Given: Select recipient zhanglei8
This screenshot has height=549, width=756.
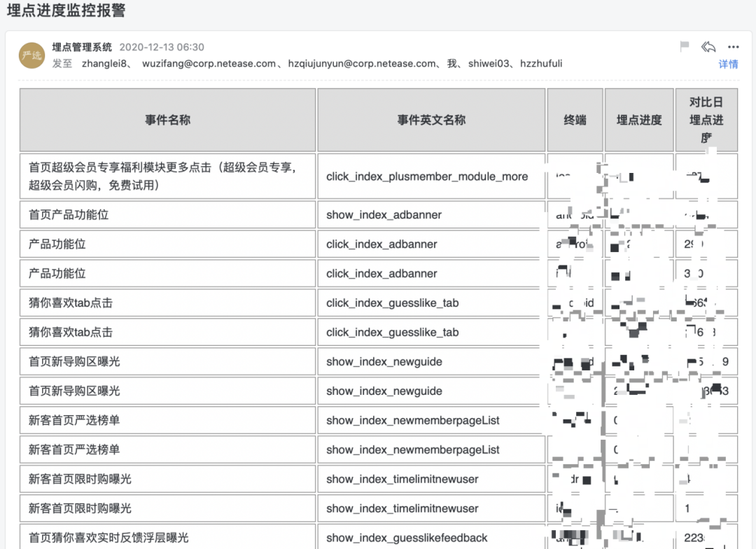Looking at the screenshot, I should [x=104, y=64].
